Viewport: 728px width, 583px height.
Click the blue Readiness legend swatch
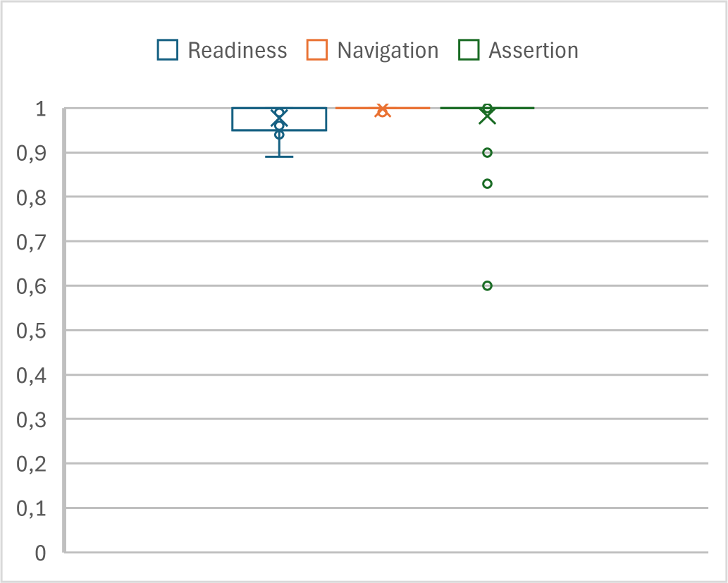pyautogui.click(x=168, y=50)
